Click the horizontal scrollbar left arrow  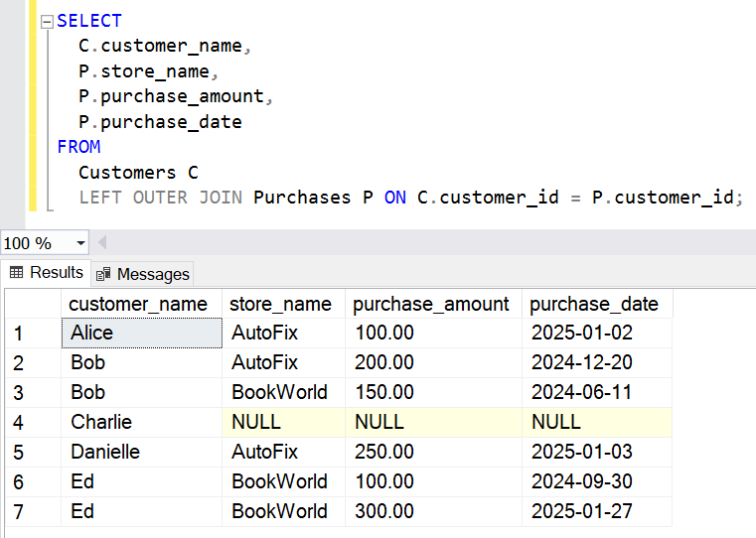point(102,243)
